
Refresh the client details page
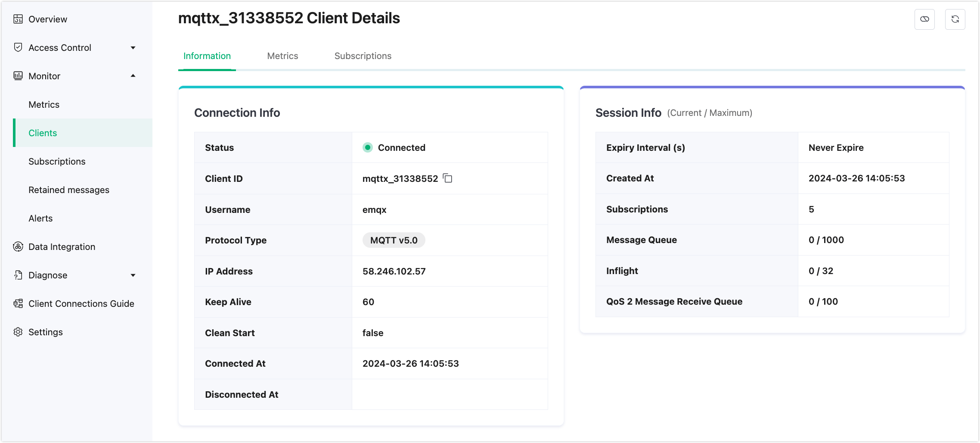pyautogui.click(x=955, y=19)
